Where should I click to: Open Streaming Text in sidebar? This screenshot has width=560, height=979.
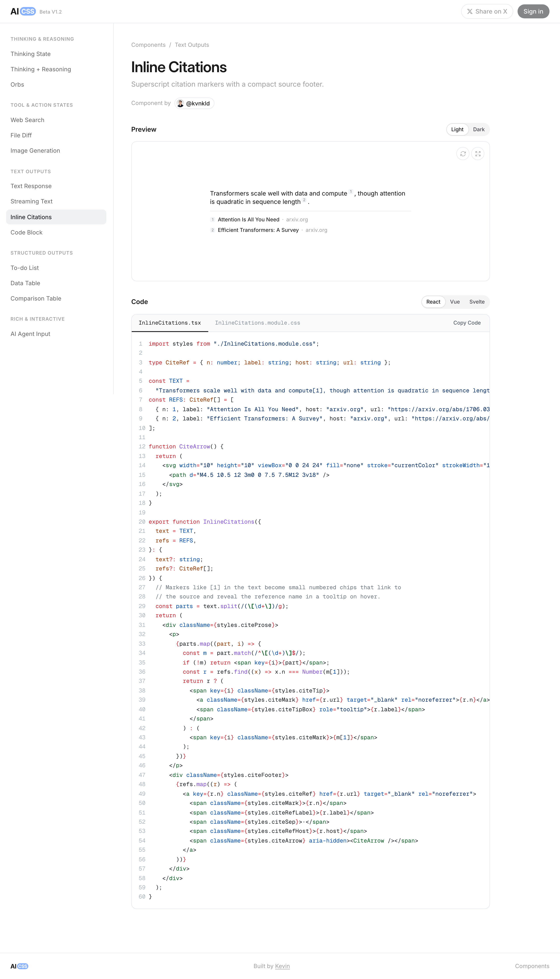[x=56, y=201]
